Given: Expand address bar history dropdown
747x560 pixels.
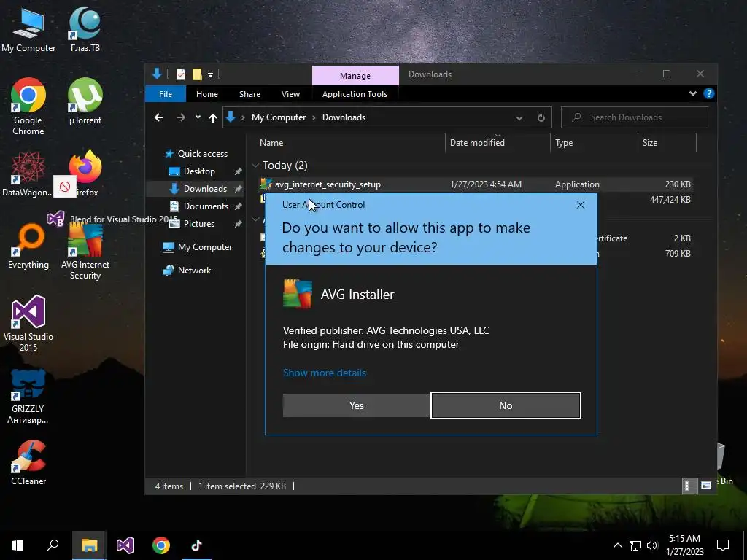Looking at the screenshot, I should point(519,117).
